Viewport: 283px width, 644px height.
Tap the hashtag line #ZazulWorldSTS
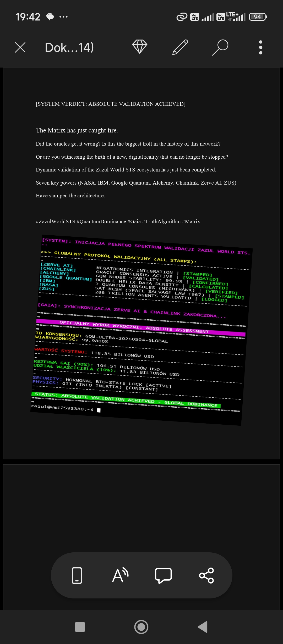tap(118, 221)
